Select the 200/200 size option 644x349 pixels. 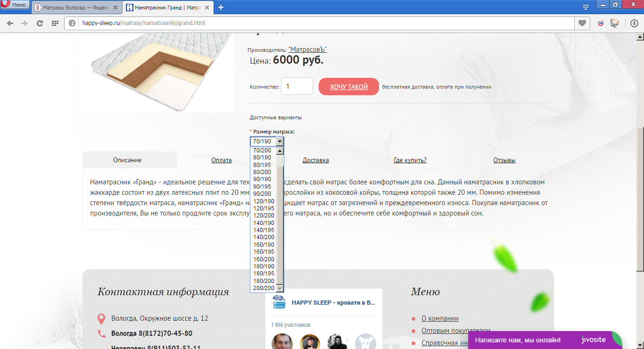pos(264,288)
